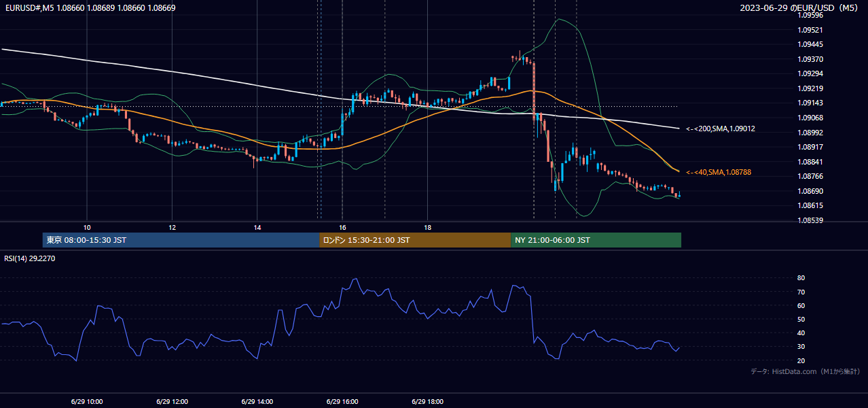Click price axis value 1.08690
The height and width of the screenshot is (408, 868).
point(810,191)
